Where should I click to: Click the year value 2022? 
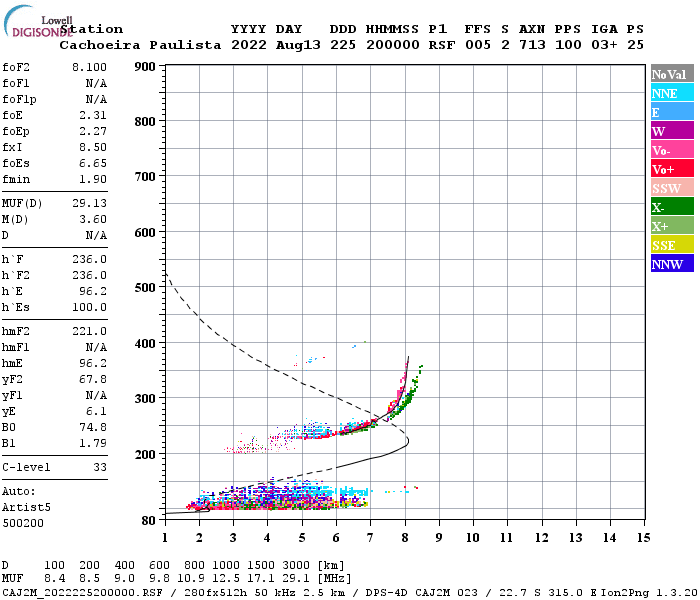point(249,45)
